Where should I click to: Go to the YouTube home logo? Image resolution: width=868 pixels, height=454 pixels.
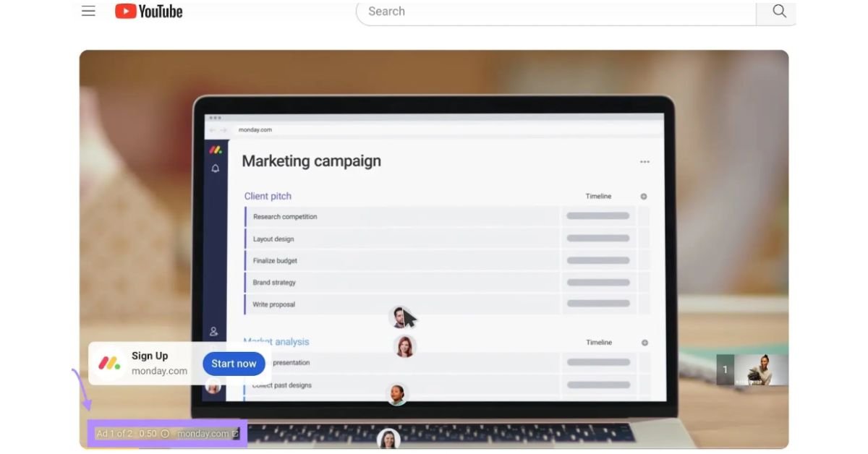tap(149, 11)
